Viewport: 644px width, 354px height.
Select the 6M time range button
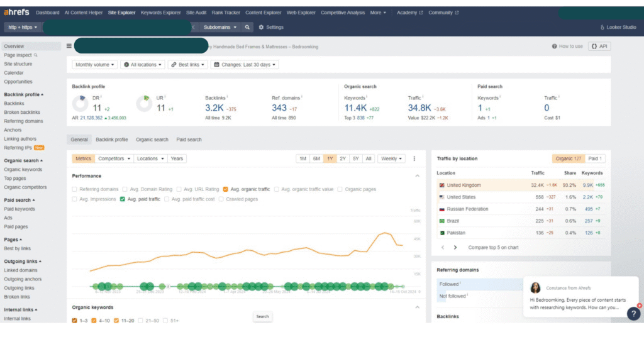[316, 158]
